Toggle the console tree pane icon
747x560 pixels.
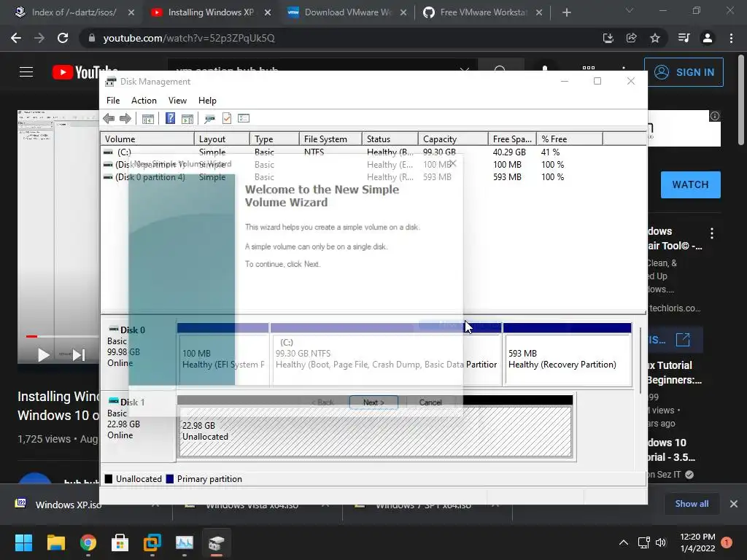pos(147,119)
